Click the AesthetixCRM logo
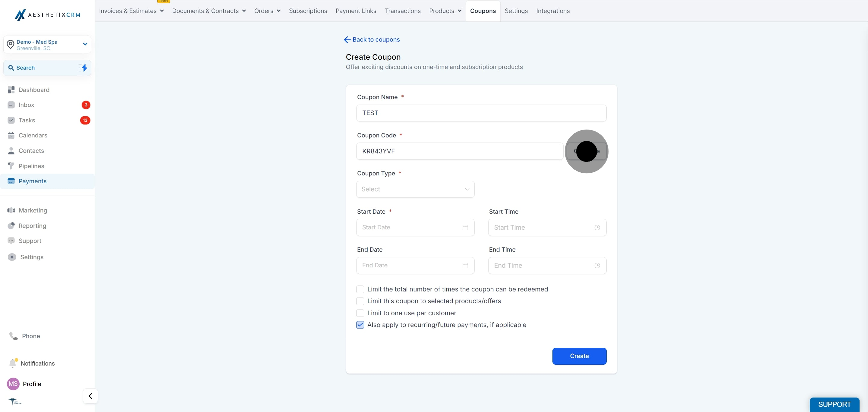Viewport: 868px width, 412px height. (48, 15)
